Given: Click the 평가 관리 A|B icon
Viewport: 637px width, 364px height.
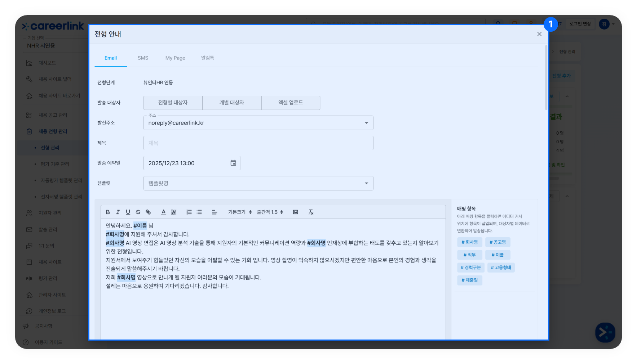Looking at the screenshot, I should pos(29,278).
